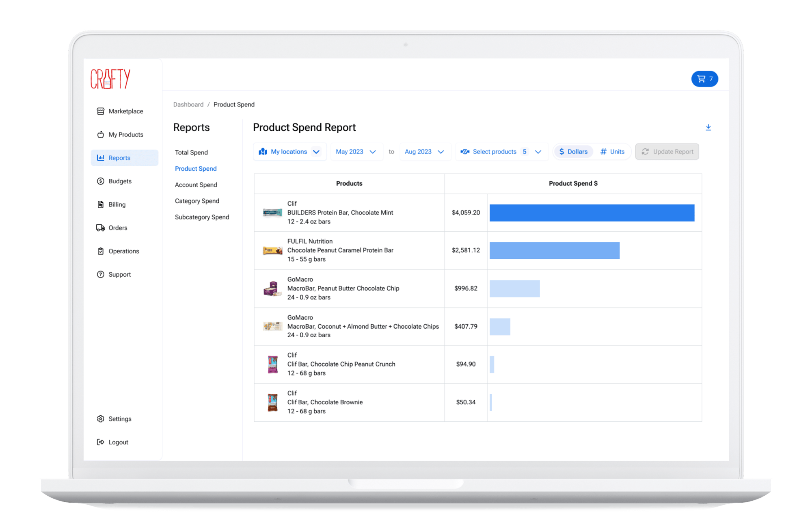
Task: Open the Total Spend report
Action: [191, 152]
